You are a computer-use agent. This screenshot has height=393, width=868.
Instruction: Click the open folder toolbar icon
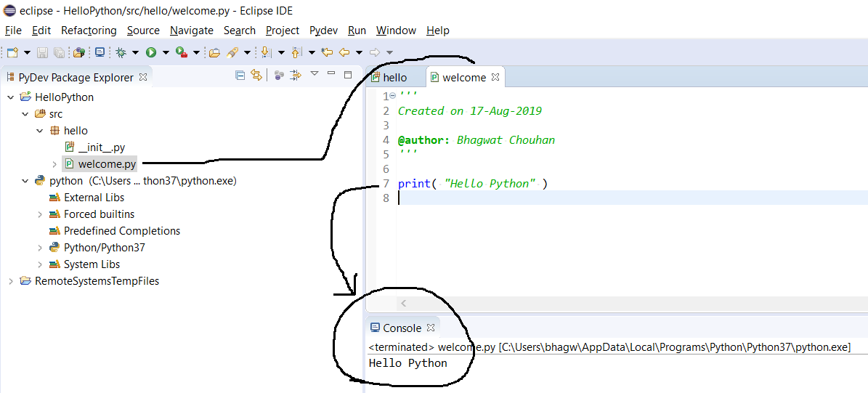(x=214, y=52)
